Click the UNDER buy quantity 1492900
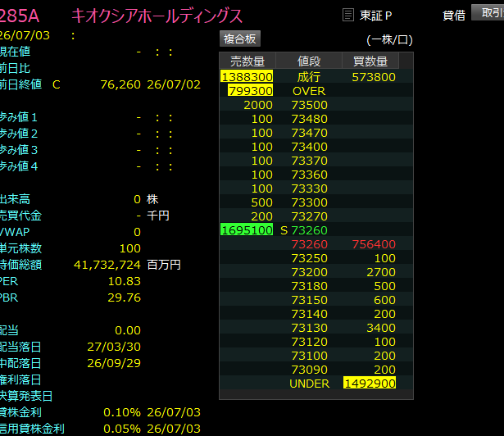 click(x=370, y=384)
